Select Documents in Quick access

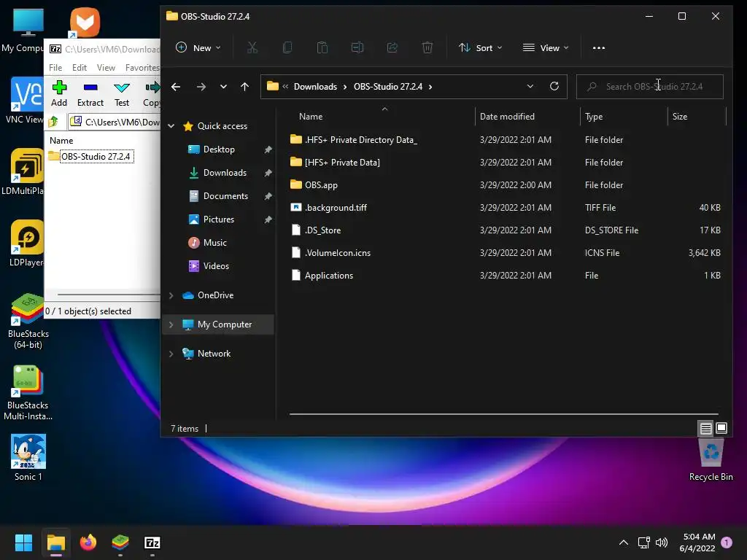click(225, 196)
